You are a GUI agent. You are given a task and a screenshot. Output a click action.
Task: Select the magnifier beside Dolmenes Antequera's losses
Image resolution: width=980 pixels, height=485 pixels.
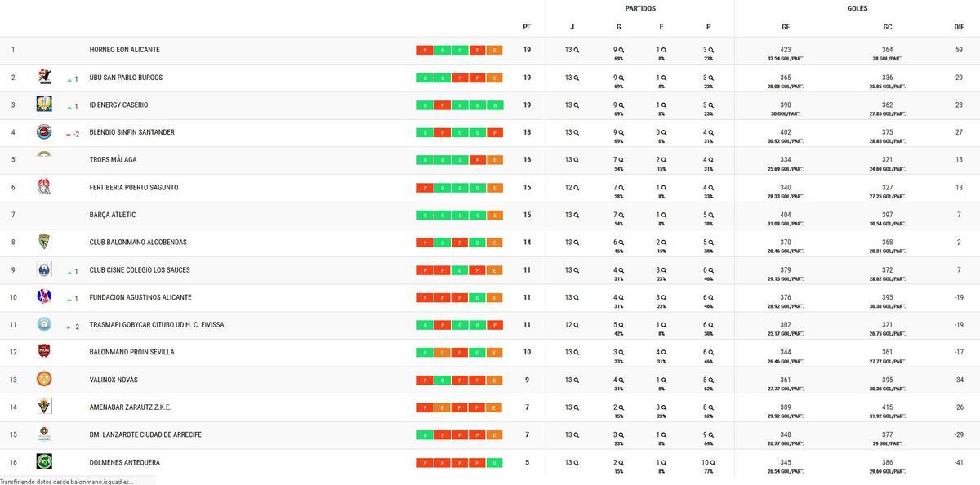[710, 462]
